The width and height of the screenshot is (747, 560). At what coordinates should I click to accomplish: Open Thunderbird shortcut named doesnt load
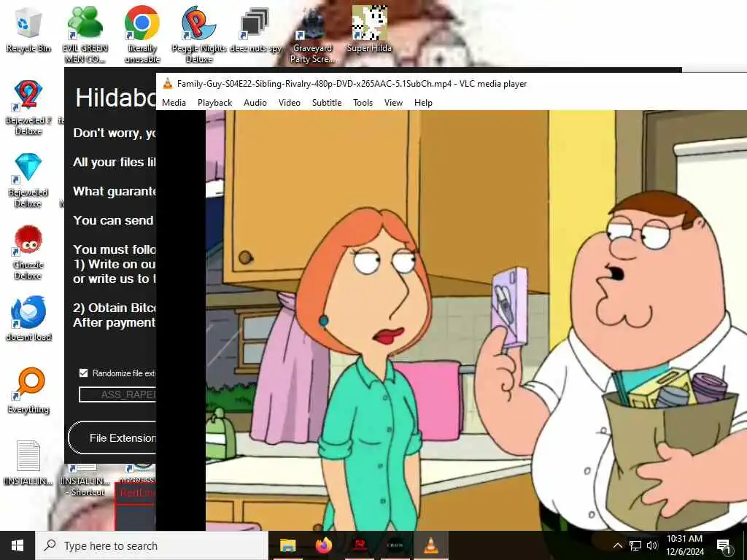point(28,318)
